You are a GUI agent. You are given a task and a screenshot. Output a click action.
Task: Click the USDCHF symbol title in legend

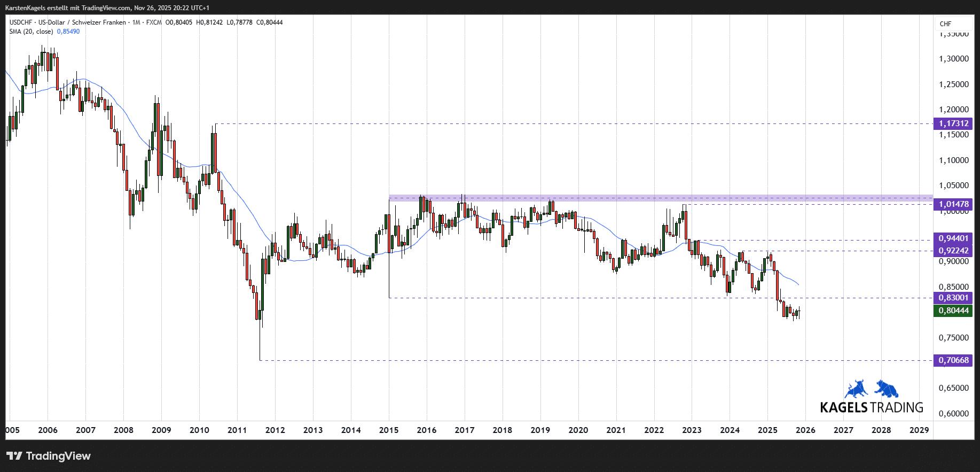pyautogui.click(x=21, y=22)
